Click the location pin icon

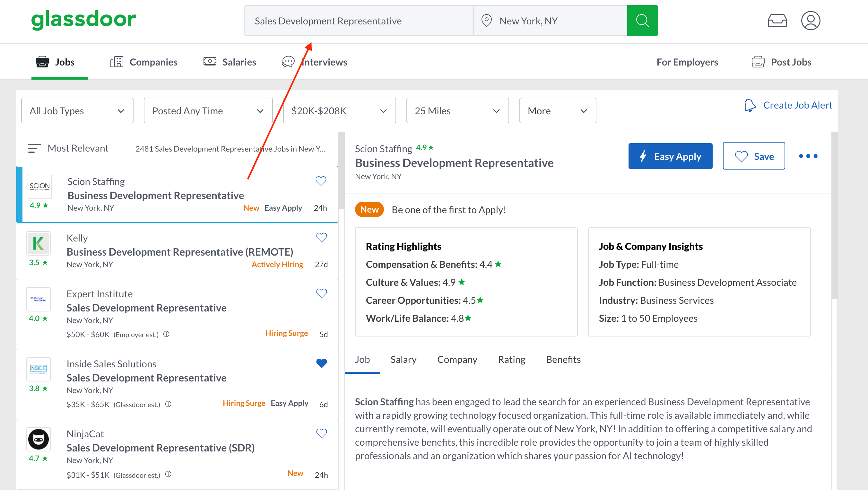[486, 21]
